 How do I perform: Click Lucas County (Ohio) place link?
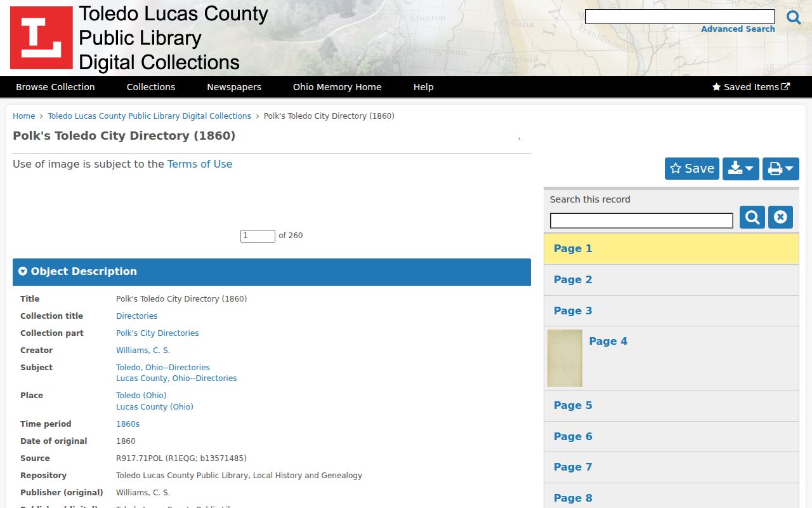tap(155, 406)
